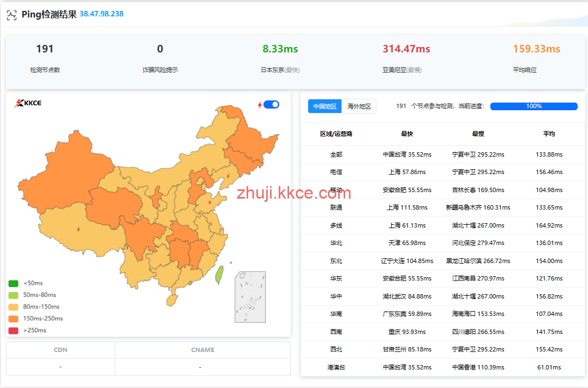Turn off the blue map toggle switch
The image size is (588, 388).
(x=271, y=104)
